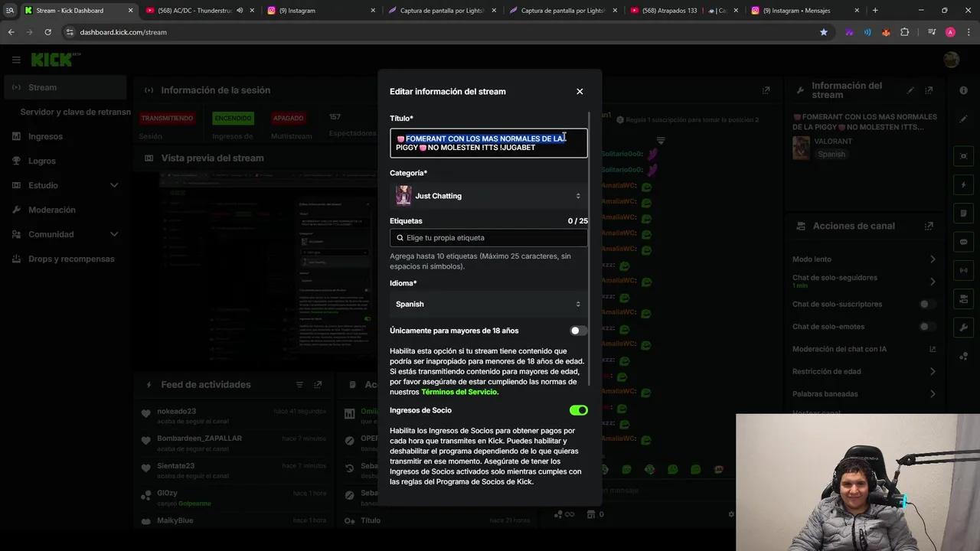
Task: Open the Categoría Just Chatting dropdown
Action: coord(488,196)
